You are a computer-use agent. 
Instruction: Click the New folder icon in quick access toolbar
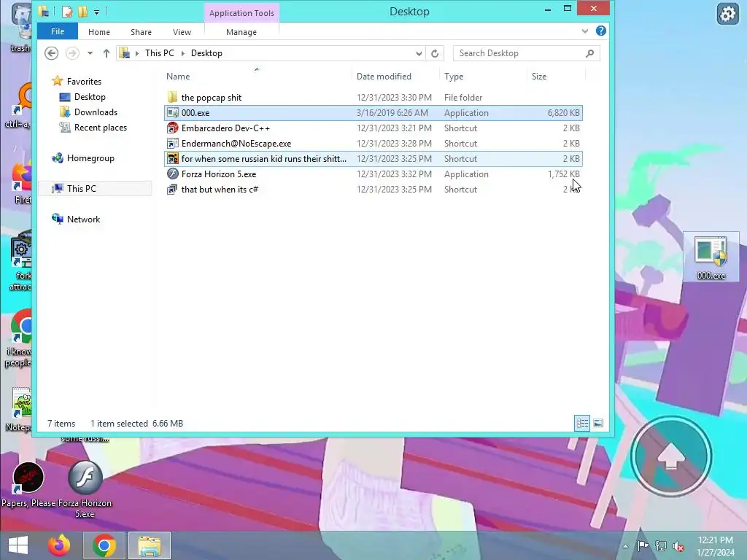click(82, 12)
